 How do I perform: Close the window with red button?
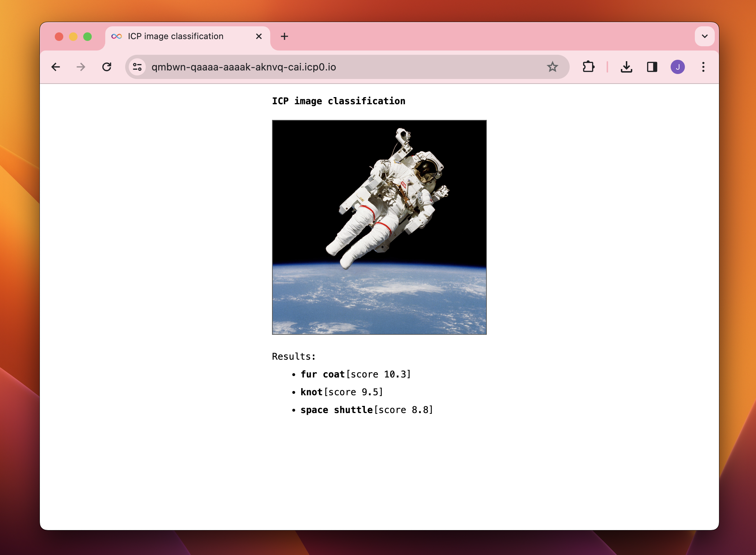click(x=59, y=37)
